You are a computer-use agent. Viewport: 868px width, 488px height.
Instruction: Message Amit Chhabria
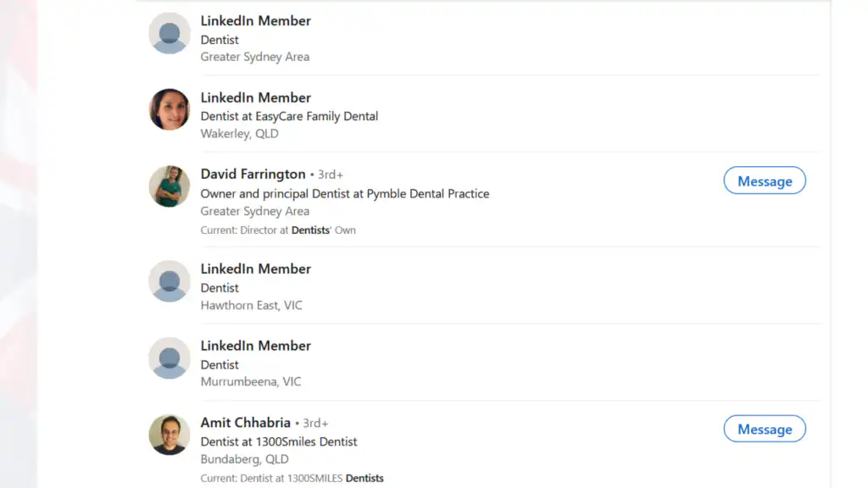click(x=764, y=429)
